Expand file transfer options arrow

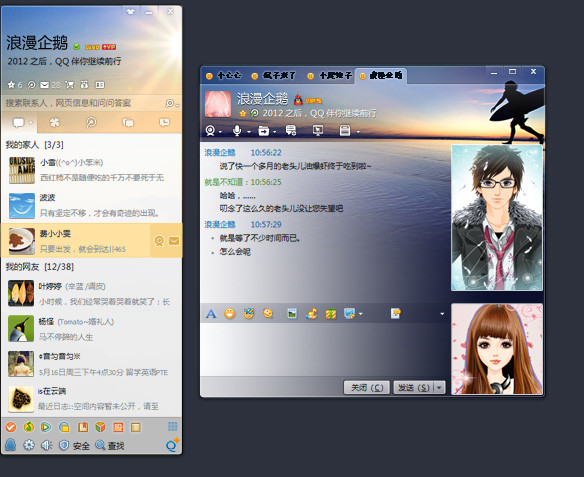click(274, 132)
